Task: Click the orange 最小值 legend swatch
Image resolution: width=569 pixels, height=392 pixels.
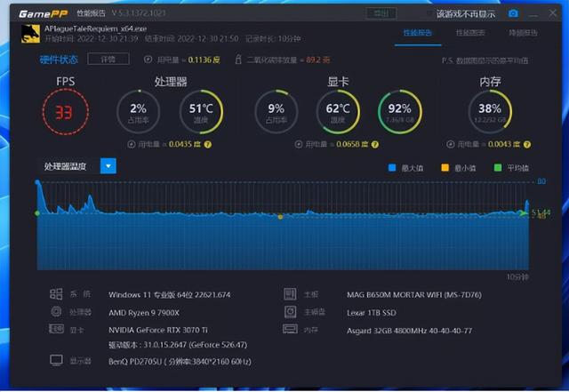Action: (x=445, y=168)
